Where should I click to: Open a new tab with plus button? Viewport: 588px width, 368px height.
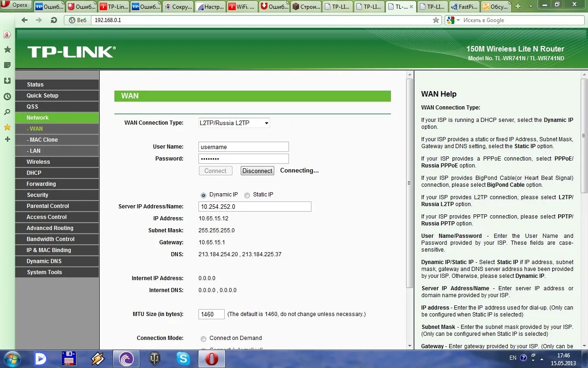pyautogui.click(x=518, y=6)
